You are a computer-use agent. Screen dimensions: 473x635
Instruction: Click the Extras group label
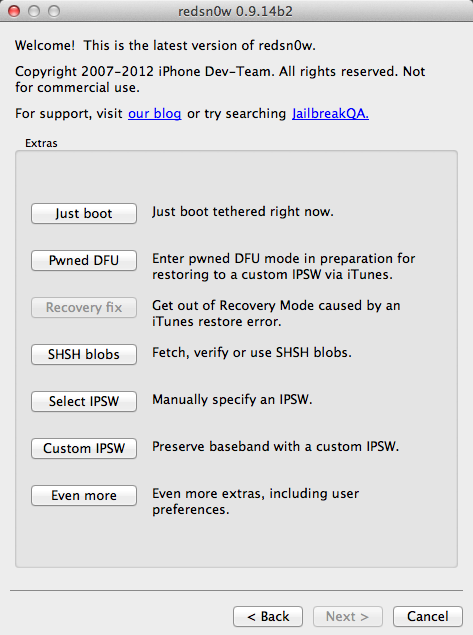41,143
